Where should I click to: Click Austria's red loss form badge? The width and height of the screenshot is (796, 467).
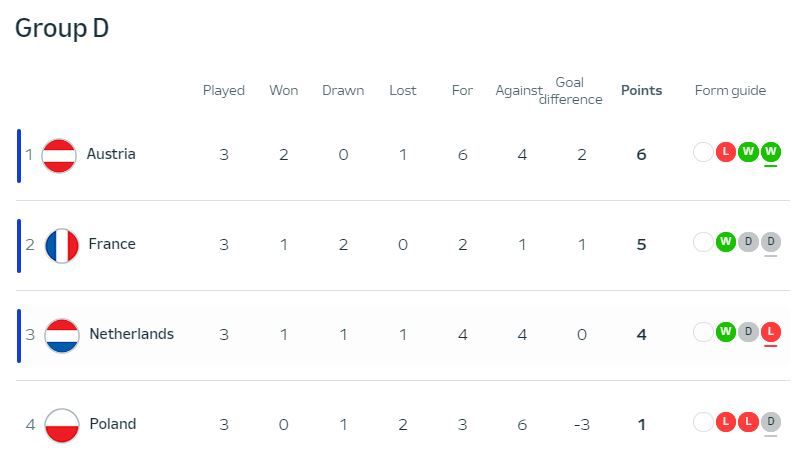tap(727, 152)
